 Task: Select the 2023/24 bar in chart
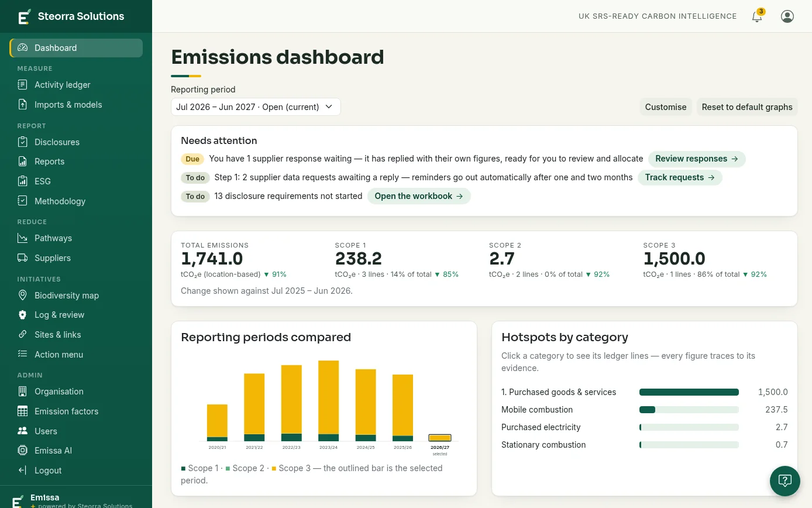[x=329, y=401]
